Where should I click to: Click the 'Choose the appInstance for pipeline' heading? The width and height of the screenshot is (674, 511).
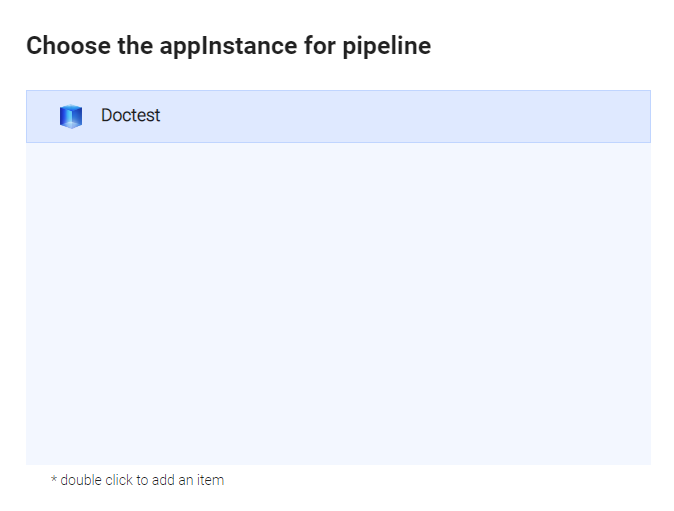pos(228,46)
